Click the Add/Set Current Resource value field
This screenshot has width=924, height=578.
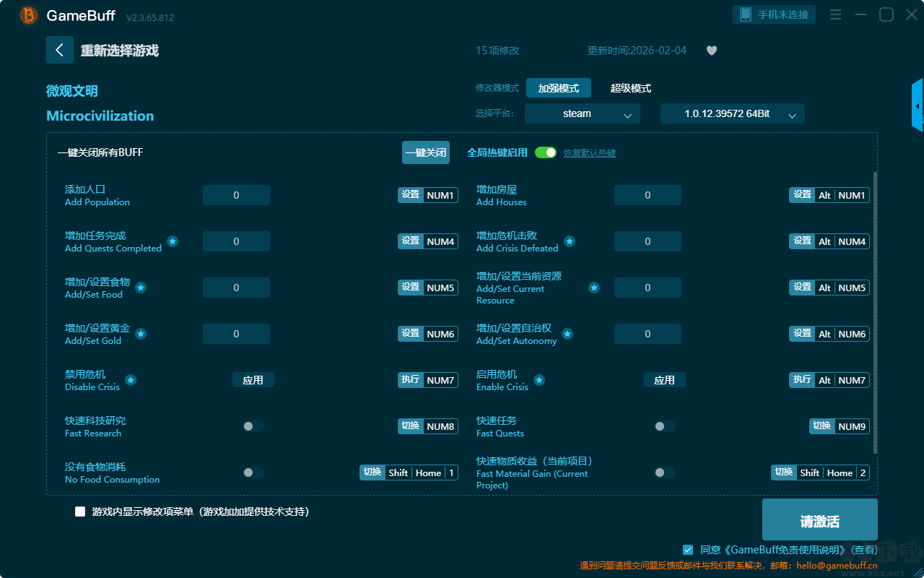[648, 288]
